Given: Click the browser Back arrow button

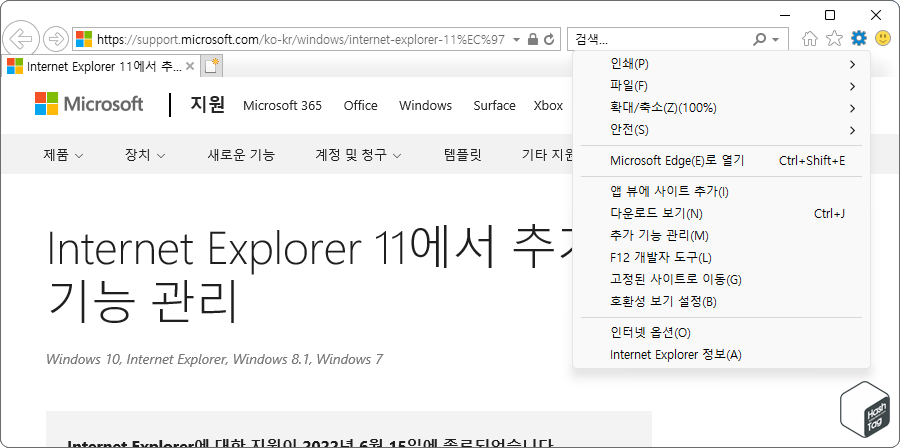Looking at the screenshot, I should [21, 38].
